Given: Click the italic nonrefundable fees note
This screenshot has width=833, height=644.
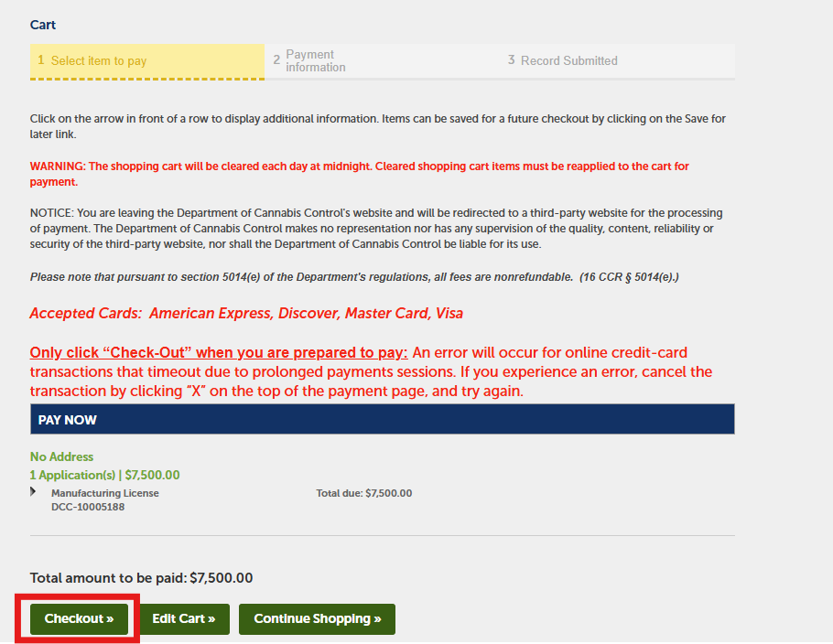Looking at the screenshot, I should click(x=354, y=277).
